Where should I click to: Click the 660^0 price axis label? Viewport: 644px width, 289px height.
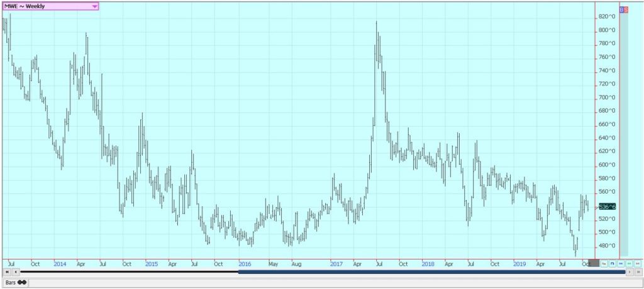[607, 124]
